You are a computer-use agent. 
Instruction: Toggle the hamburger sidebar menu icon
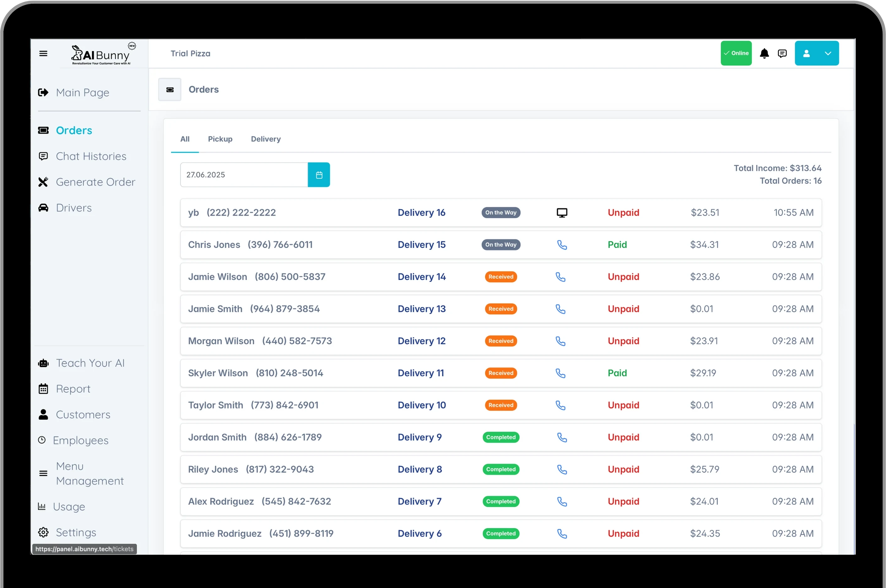[x=43, y=54]
